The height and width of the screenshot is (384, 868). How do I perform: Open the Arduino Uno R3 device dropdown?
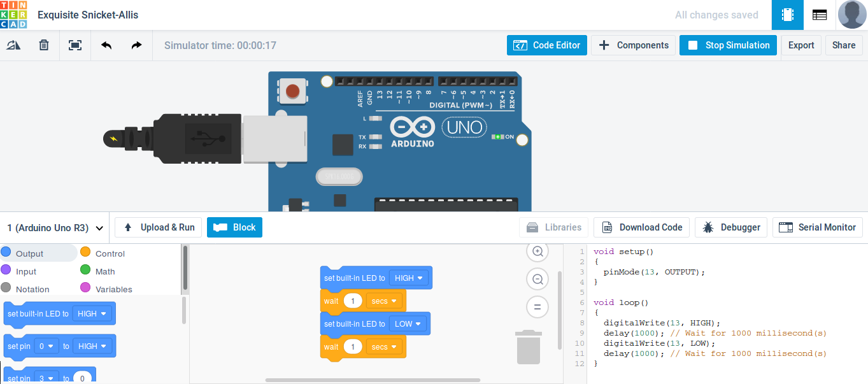(x=55, y=228)
